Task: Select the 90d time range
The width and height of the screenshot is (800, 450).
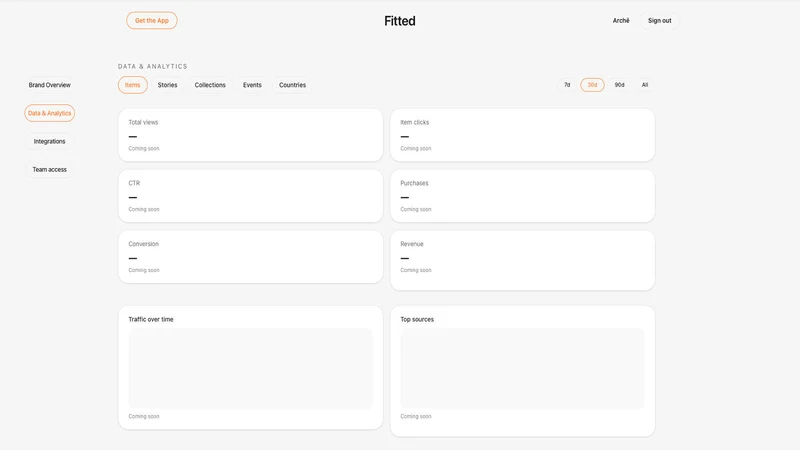Action: coord(619,85)
